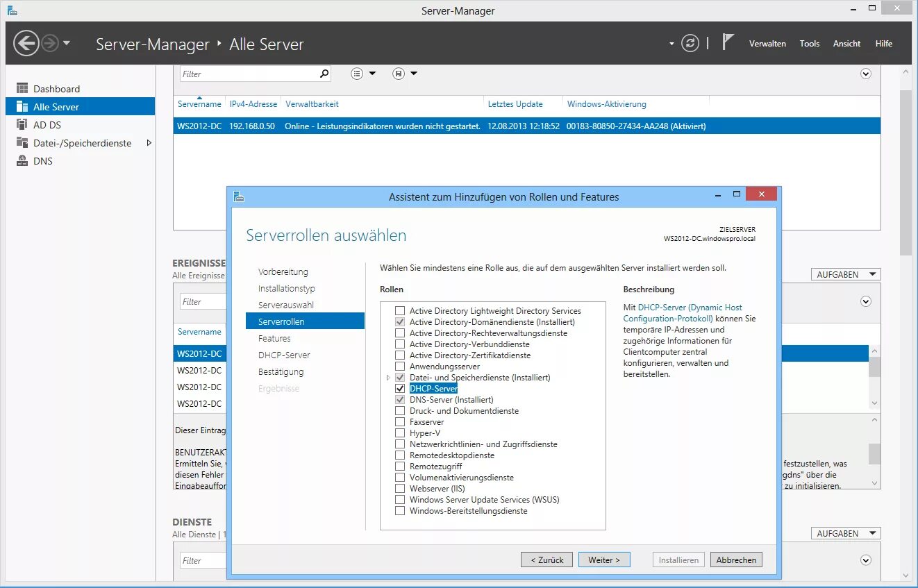Check Active Directory Lightweight Directory Services

399,311
